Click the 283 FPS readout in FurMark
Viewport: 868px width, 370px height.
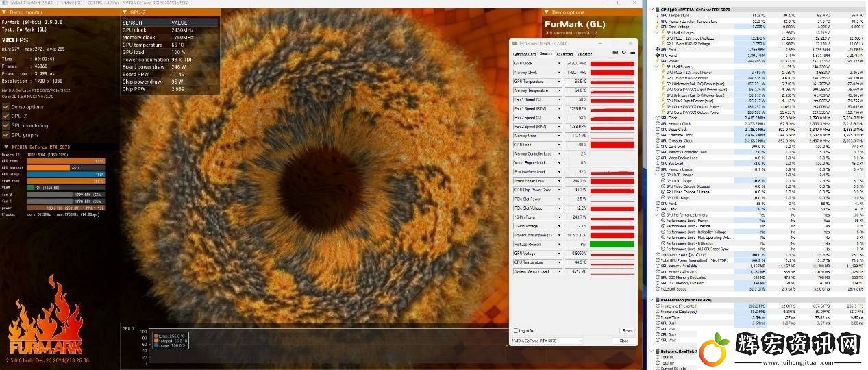coord(16,39)
